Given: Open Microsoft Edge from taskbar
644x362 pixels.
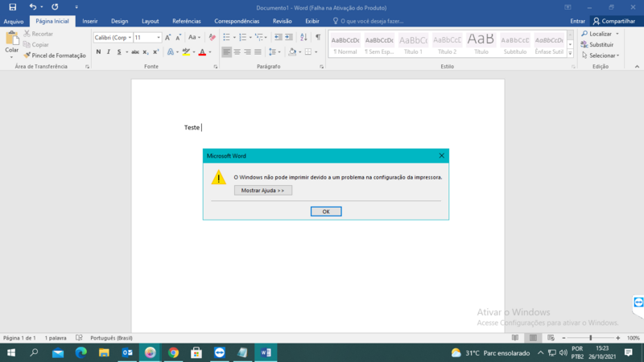Looking at the screenshot, I should coord(81,352).
